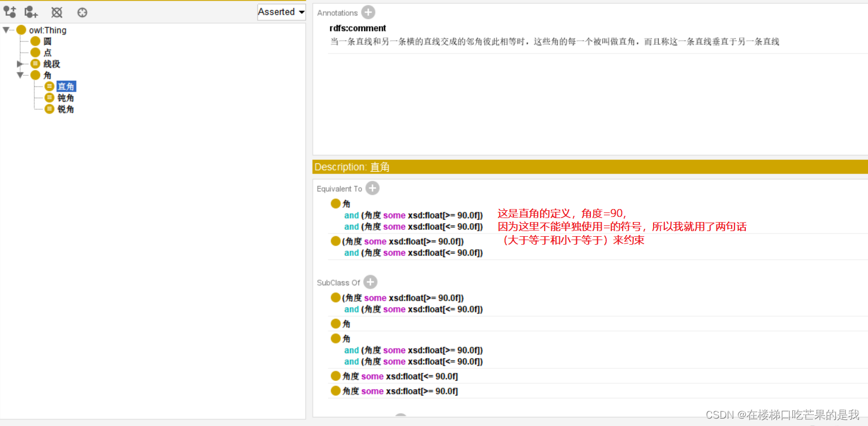Screen dimensions: 868x426
Task: Select the 角 class label in the tree
Action: click(47, 75)
